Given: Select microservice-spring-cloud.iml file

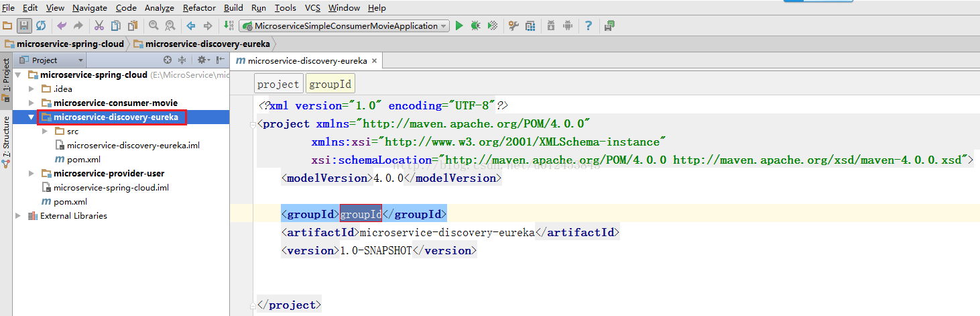Looking at the screenshot, I should click(111, 187).
